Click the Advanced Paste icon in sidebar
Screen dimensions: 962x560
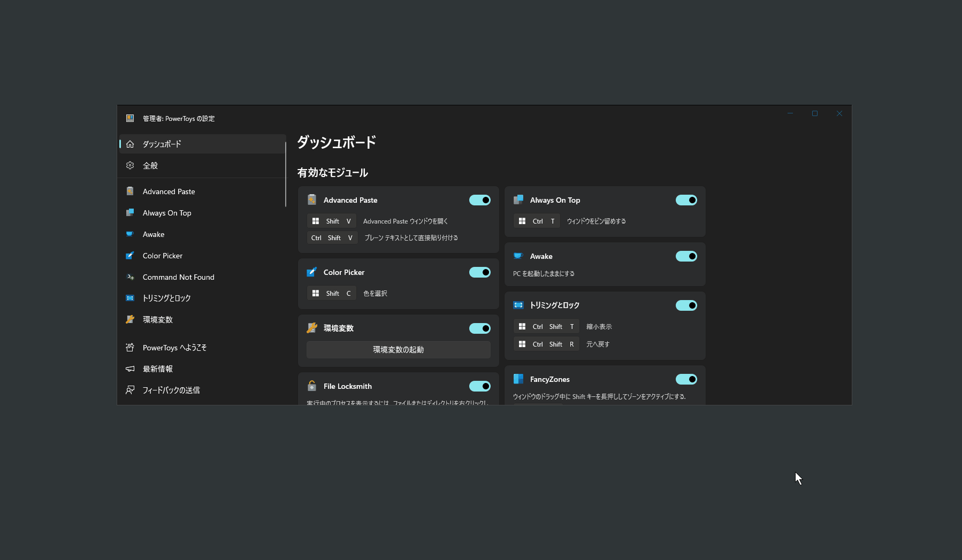[130, 191]
